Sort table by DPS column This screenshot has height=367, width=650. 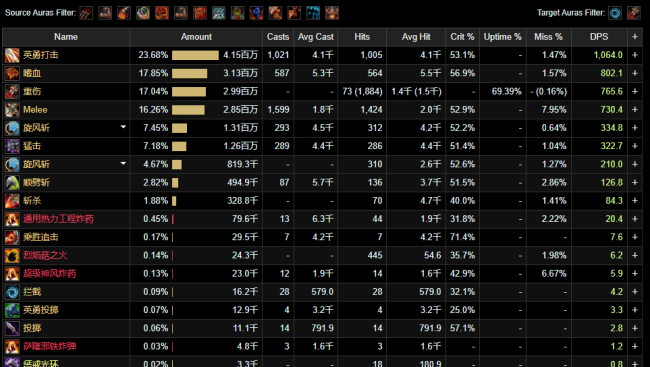(599, 37)
